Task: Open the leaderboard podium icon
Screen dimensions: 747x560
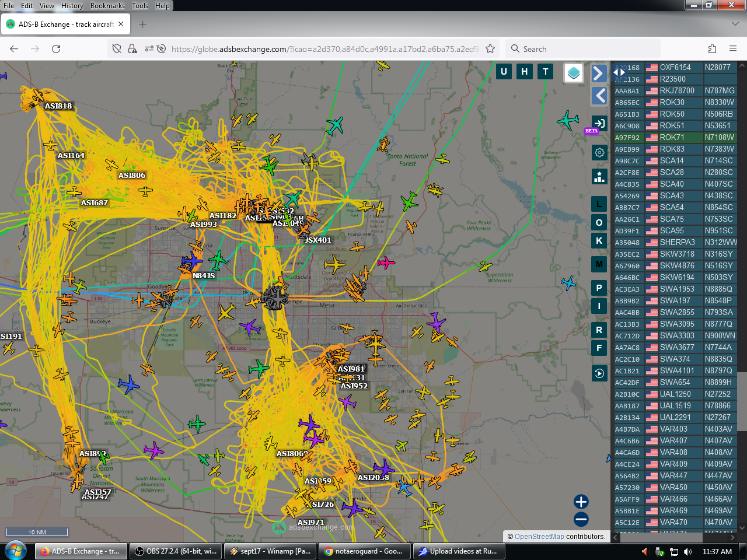Action: tap(599, 177)
